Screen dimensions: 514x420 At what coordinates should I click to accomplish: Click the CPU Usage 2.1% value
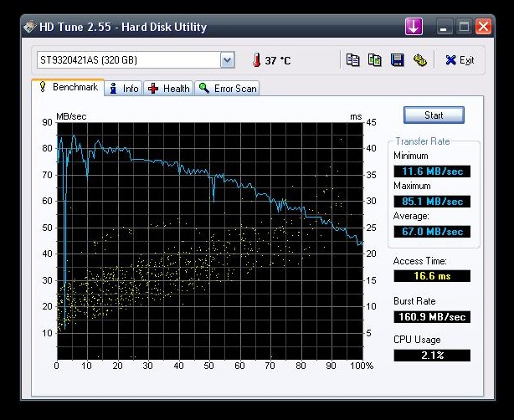pyautogui.click(x=432, y=356)
